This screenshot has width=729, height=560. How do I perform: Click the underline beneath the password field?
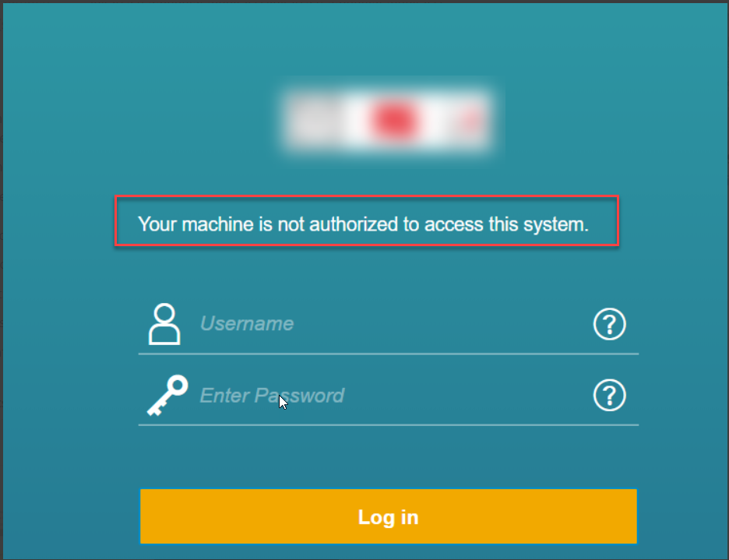pos(388,425)
